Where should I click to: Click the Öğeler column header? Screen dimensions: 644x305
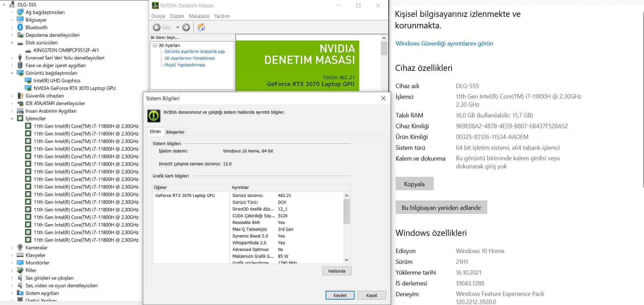[191, 187]
